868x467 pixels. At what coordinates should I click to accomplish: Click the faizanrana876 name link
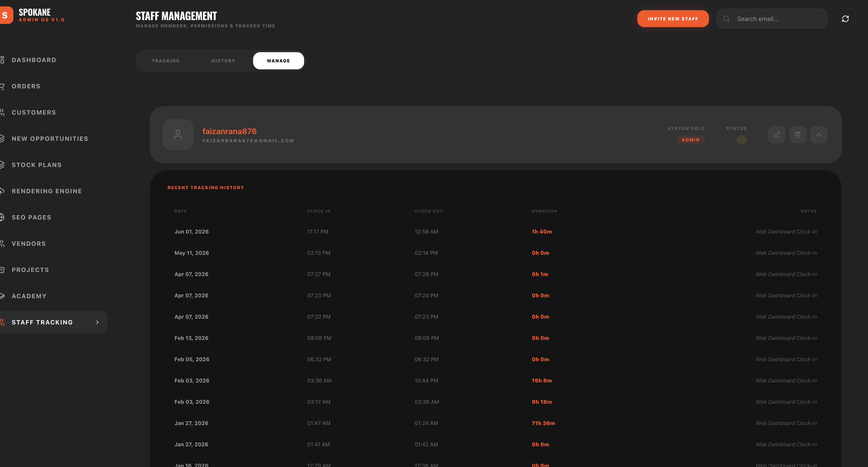coord(229,131)
